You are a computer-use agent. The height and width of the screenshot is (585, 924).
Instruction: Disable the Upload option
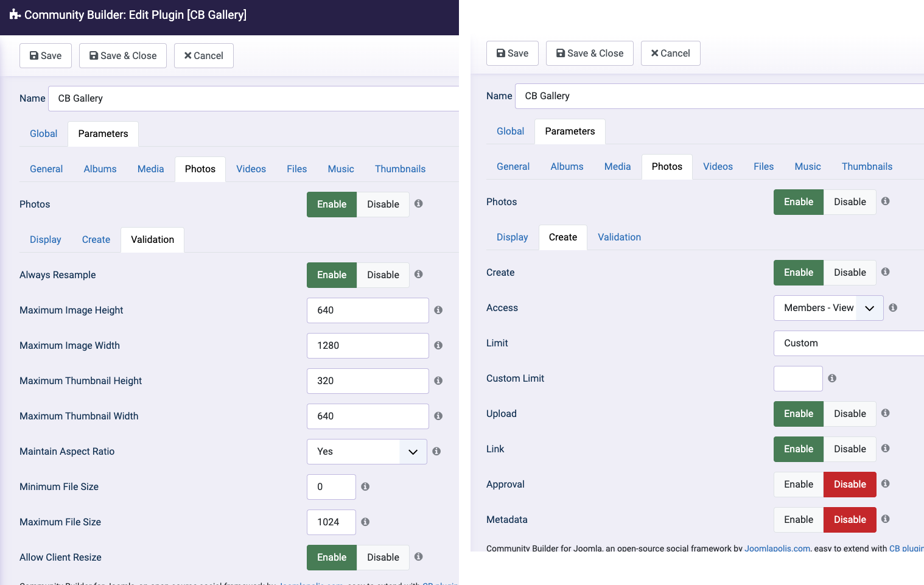[849, 414]
